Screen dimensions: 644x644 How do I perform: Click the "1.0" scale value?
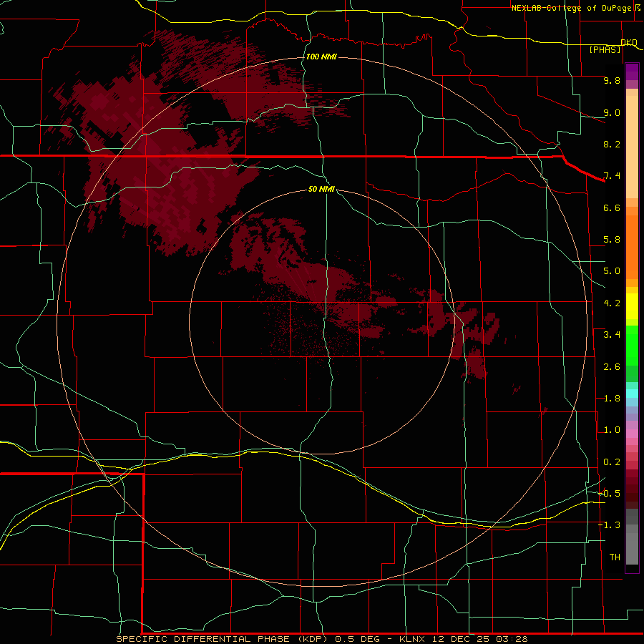tap(612, 430)
